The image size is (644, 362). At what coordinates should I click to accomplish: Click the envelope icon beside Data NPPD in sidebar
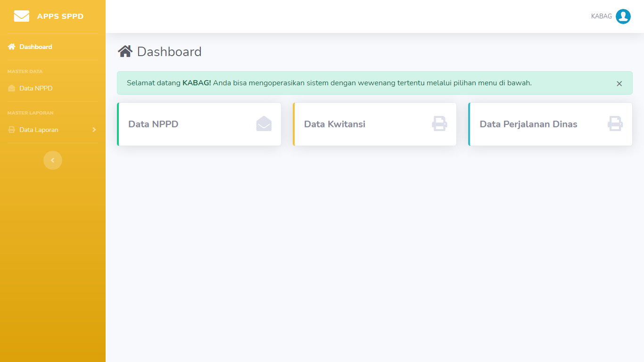tap(12, 88)
